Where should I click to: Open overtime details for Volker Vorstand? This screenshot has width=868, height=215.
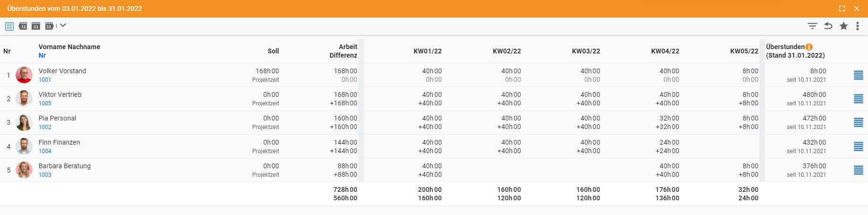pos(859,75)
